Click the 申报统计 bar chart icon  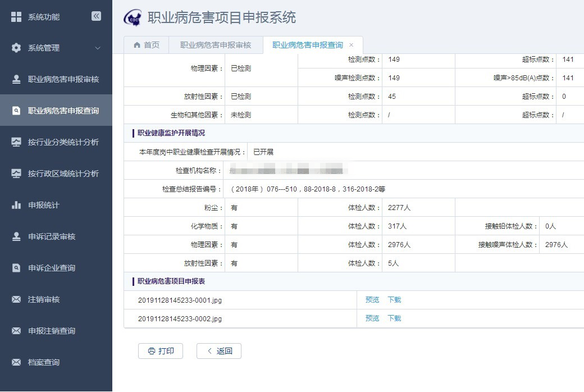point(16,205)
